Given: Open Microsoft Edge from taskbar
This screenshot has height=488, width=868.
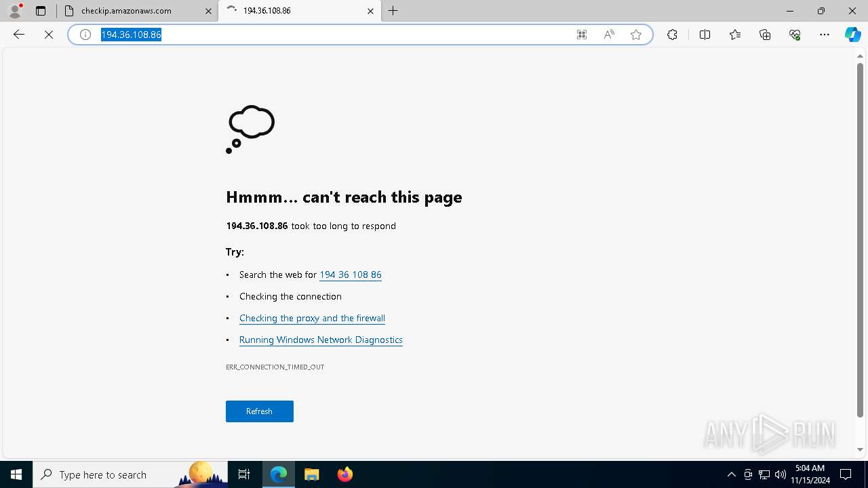Looking at the screenshot, I should pyautogui.click(x=279, y=474).
